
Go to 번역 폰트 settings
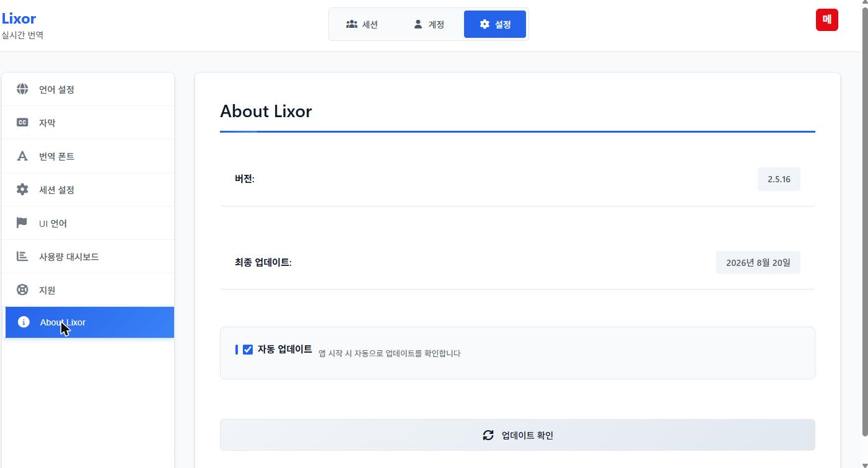click(88, 156)
